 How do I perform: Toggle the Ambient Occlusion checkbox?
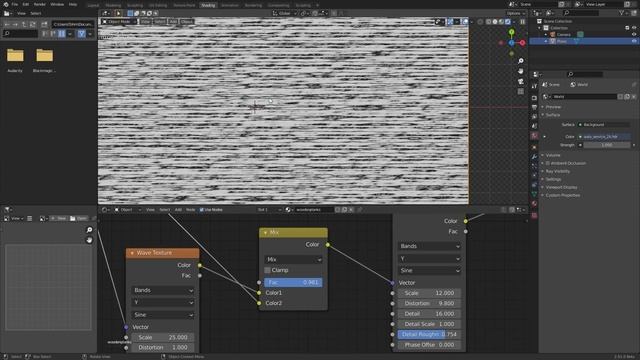pos(548,163)
